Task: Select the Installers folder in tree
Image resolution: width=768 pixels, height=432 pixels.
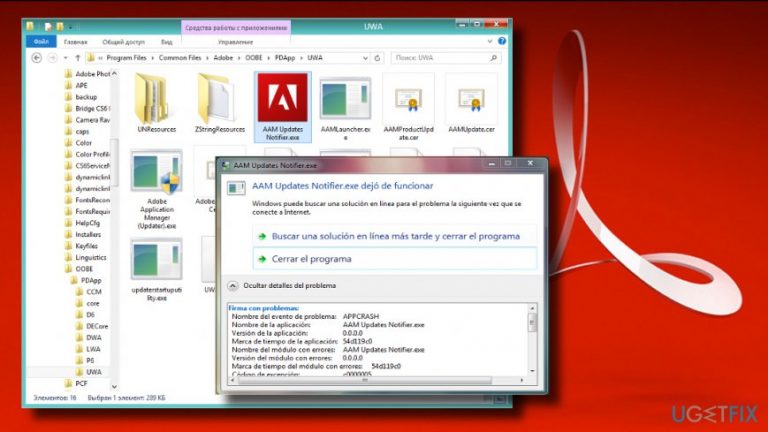Action: pos(83,235)
